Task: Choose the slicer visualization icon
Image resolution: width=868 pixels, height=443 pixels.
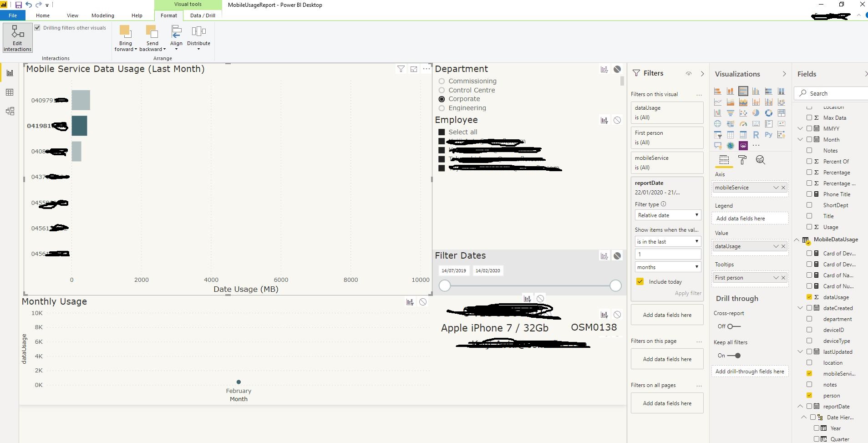Action: point(718,135)
